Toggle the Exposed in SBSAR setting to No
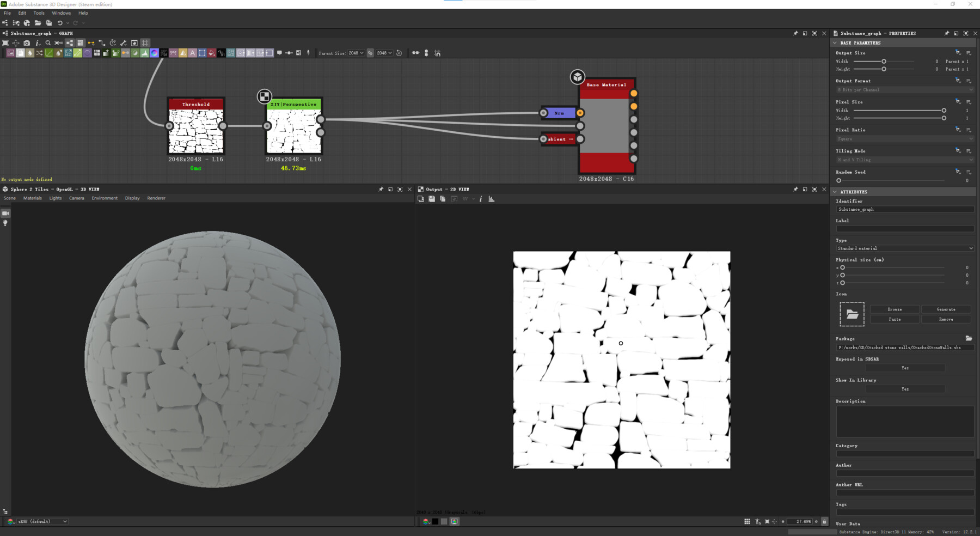This screenshot has width=980, height=536. [905, 368]
